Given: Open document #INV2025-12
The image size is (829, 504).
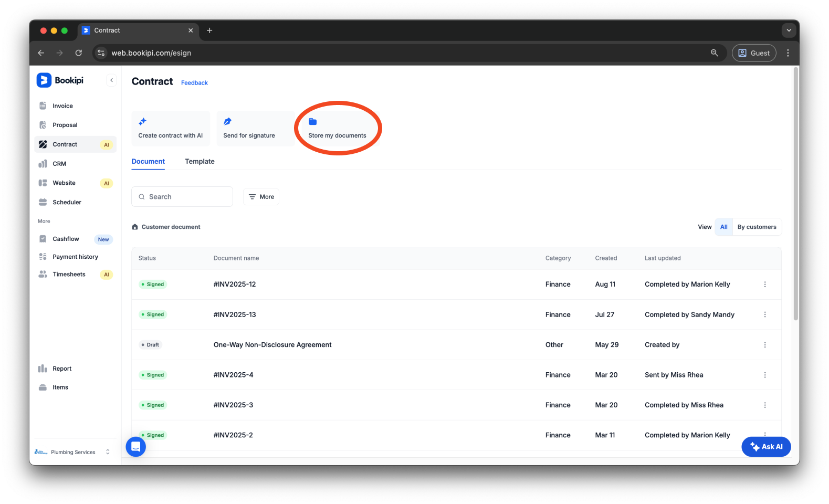Looking at the screenshot, I should [x=235, y=285].
